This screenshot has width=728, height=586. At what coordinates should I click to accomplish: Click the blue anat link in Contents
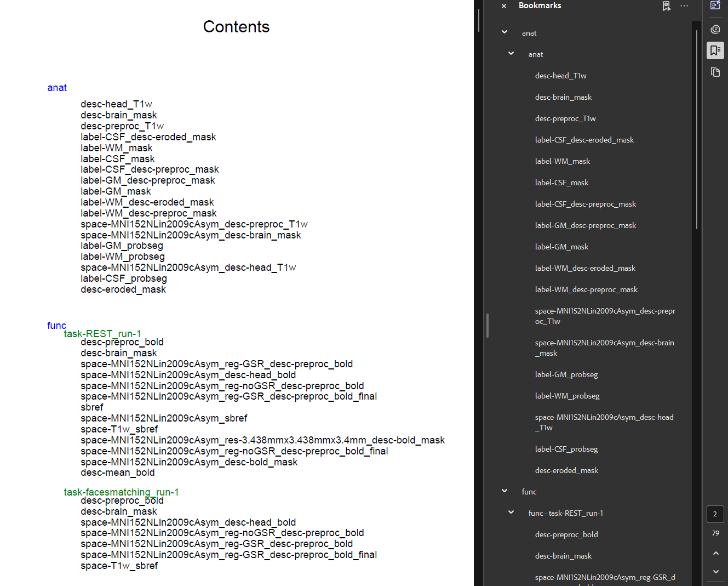point(57,88)
